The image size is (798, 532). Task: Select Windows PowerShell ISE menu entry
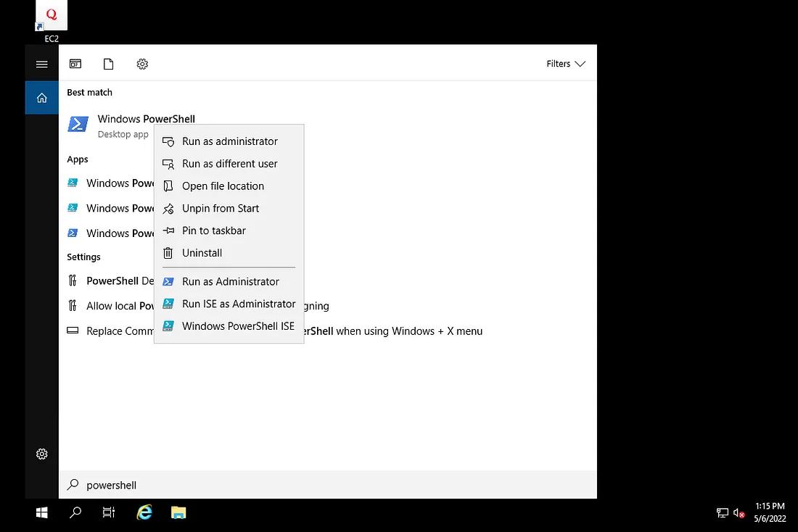coord(229,327)
